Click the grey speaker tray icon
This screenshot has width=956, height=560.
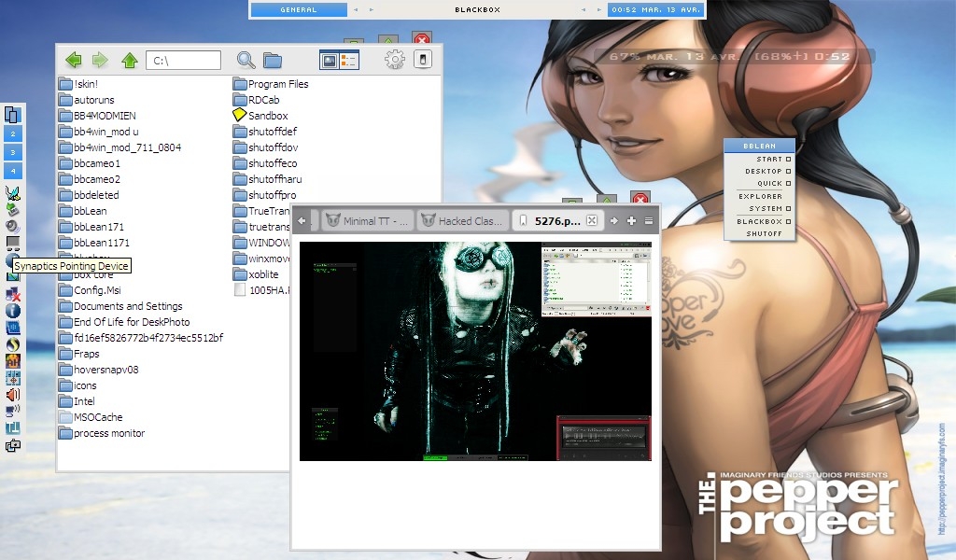point(13,226)
